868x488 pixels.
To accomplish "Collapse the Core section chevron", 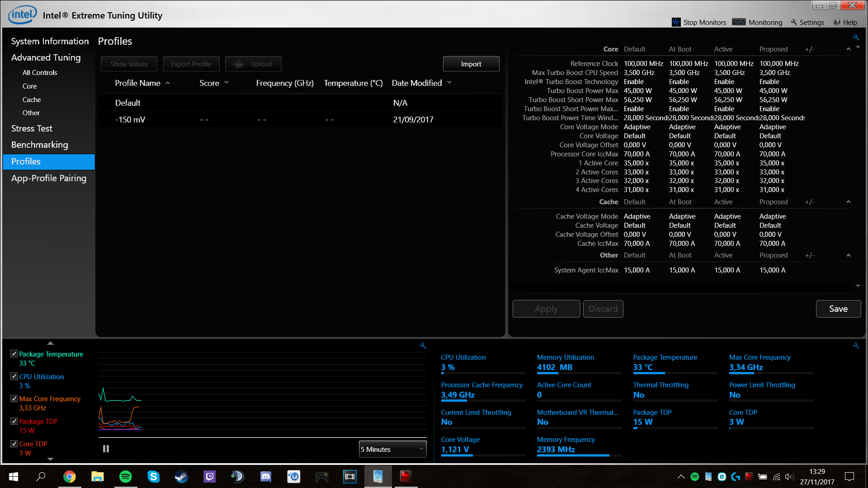I will [x=849, y=49].
